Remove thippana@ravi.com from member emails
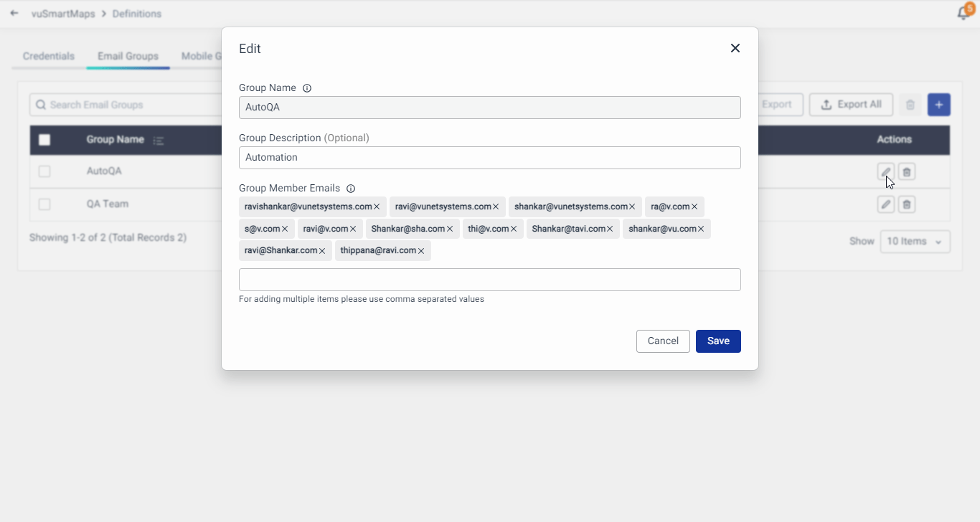 (x=421, y=251)
